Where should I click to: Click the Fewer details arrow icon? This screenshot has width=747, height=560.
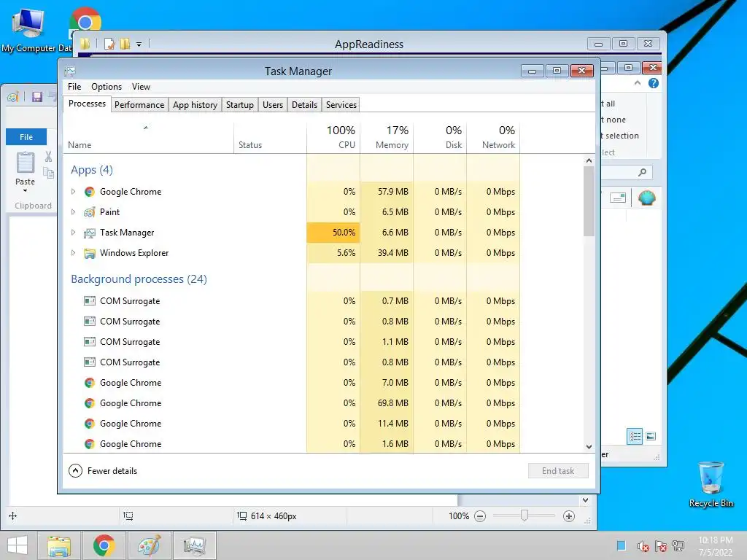75,471
